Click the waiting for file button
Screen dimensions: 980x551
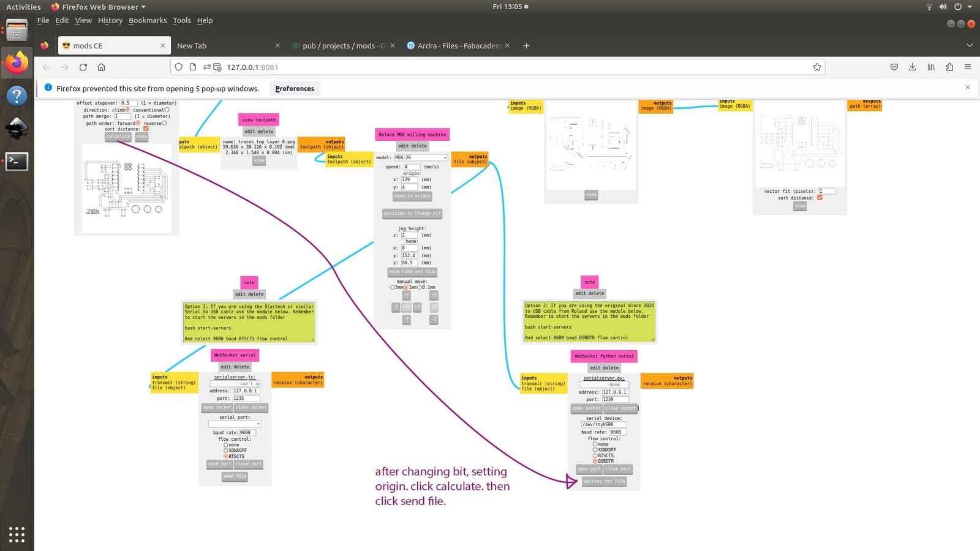[604, 481]
